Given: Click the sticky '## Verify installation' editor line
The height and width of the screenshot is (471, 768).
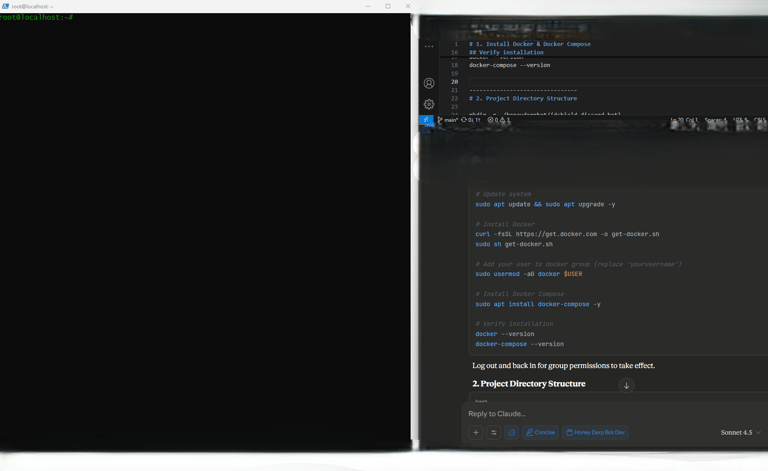Looking at the screenshot, I should click(x=506, y=52).
